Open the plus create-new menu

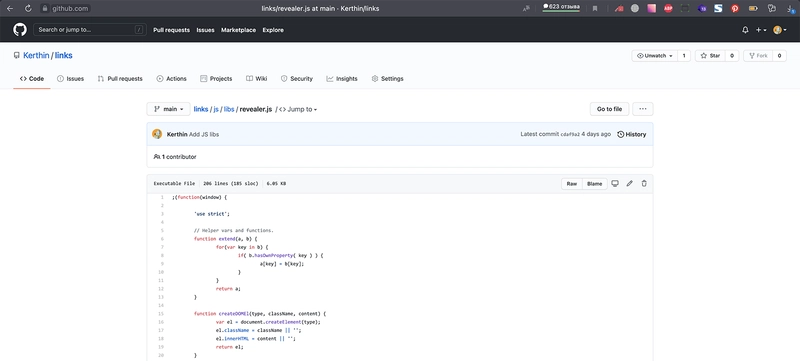[761, 30]
